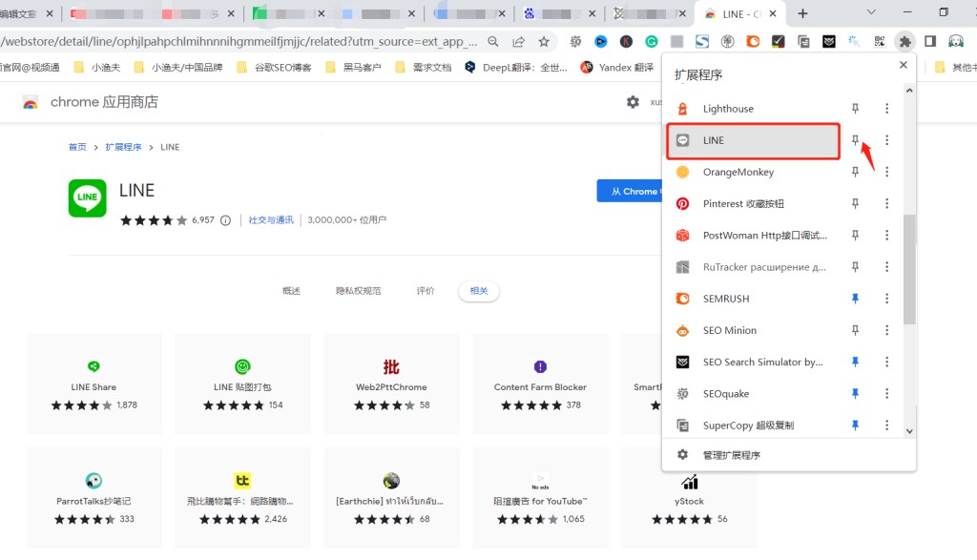Open Chrome Web Store settings gear

pos(633,102)
